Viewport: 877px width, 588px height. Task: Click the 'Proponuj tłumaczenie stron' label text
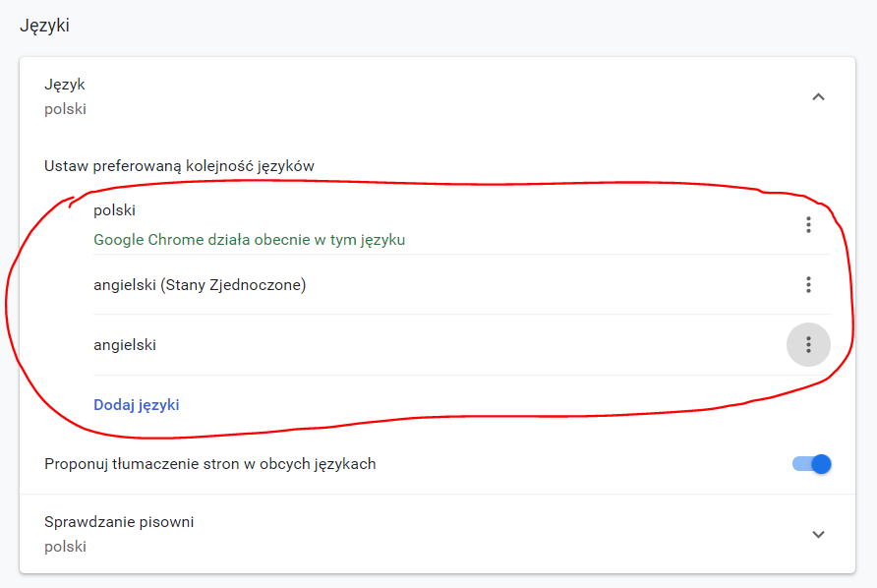click(210, 464)
